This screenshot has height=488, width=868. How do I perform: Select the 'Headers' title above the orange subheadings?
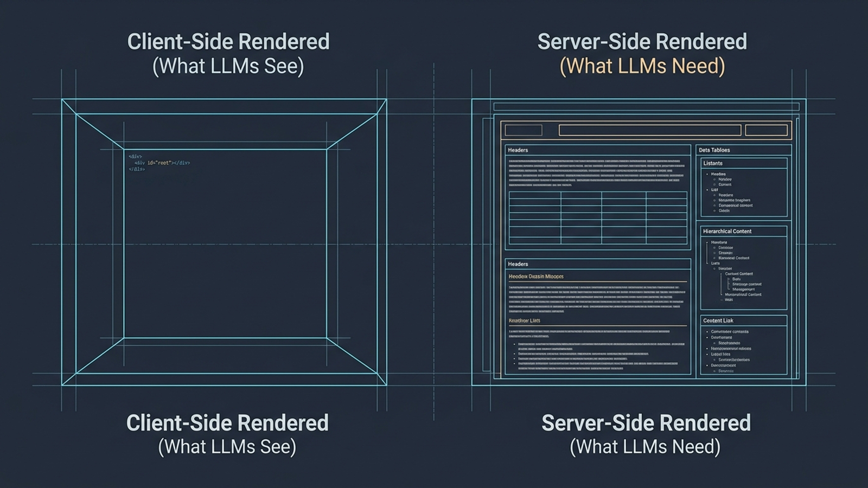pyautogui.click(x=518, y=264)
